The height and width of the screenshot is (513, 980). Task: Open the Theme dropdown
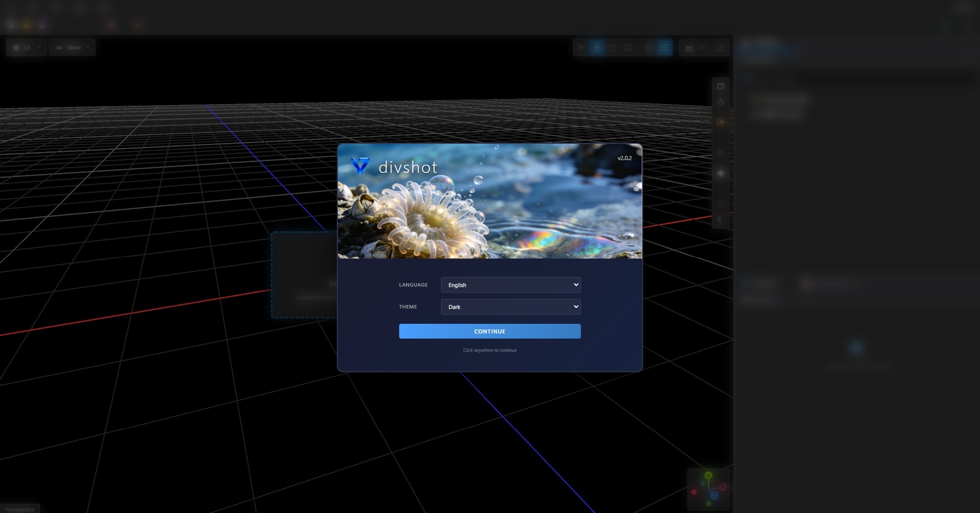[510, 306]
